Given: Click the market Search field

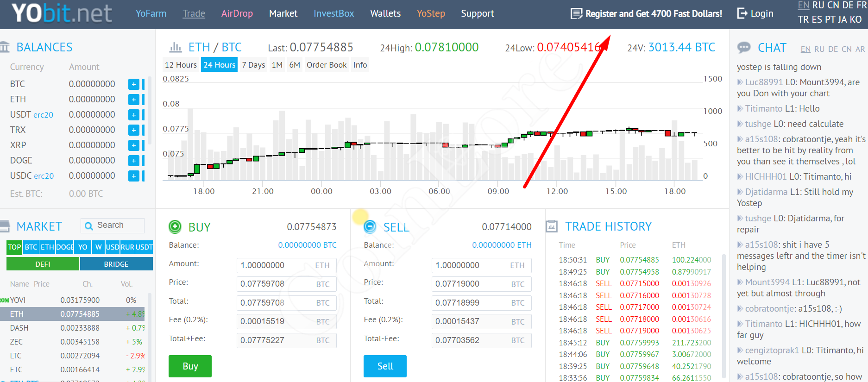Looking at the screenshot, I should tap(113, 225).
